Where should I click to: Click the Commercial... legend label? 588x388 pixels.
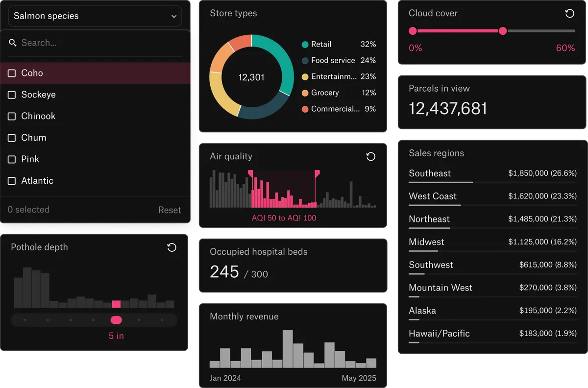point(335,109)
